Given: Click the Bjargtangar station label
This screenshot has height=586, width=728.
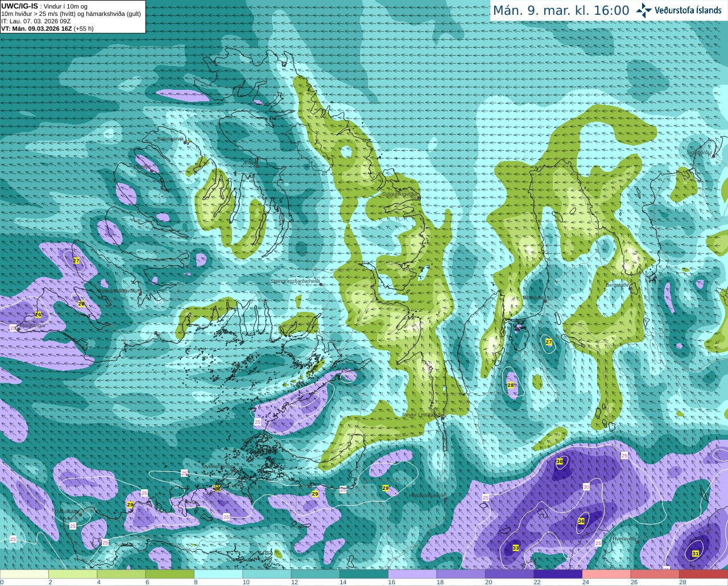Looking at the screenshot, I should pyautogui.click(x=32, y=325).
